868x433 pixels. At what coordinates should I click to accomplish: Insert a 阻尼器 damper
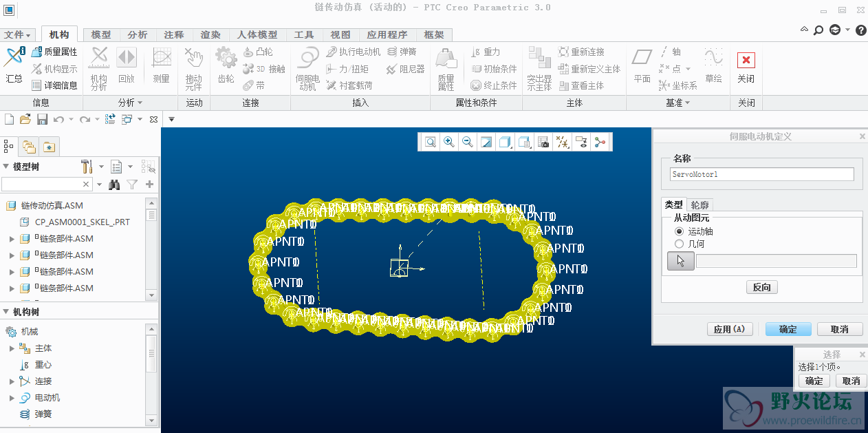[406, 69]
